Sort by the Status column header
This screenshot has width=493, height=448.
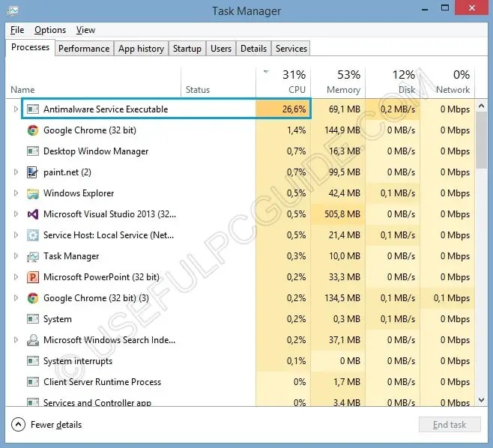[x=219, y=82]
